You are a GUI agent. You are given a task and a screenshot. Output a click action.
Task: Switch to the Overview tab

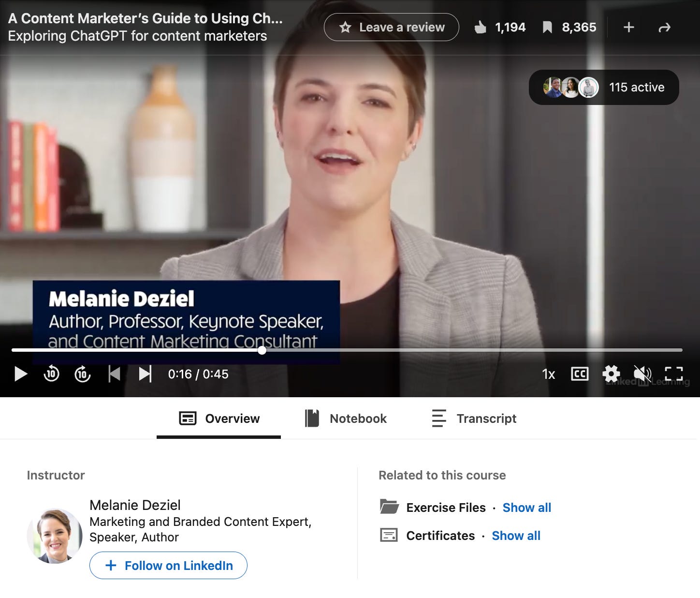pyautogui.click(x=219, y=419)
